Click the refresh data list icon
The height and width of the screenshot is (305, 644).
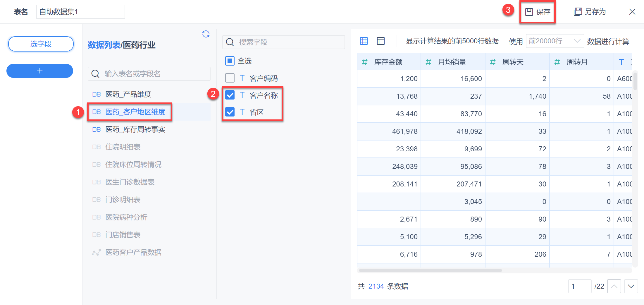pos(206,34)
